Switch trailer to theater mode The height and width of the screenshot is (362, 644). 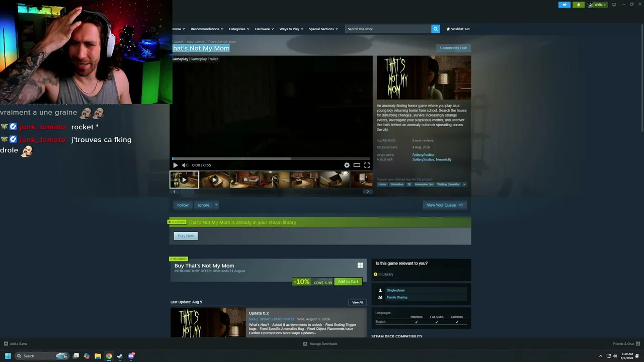tap(357, 165)
